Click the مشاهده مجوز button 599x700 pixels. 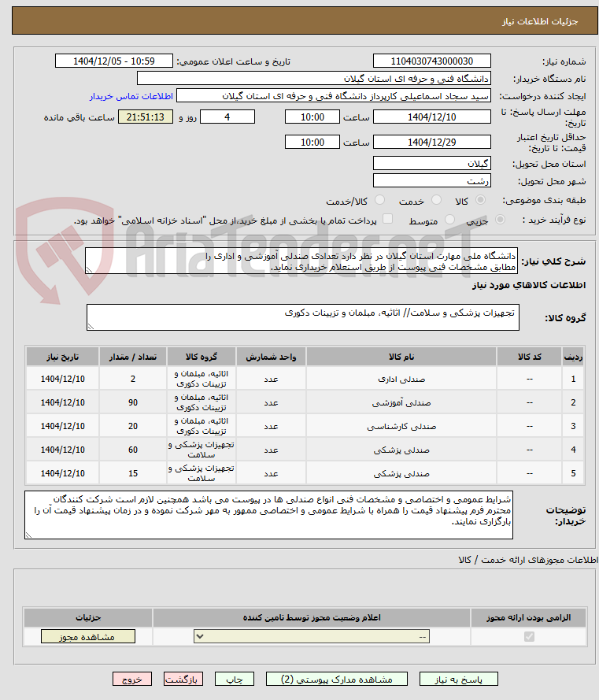pyautogui.click(x=88, y=636)
